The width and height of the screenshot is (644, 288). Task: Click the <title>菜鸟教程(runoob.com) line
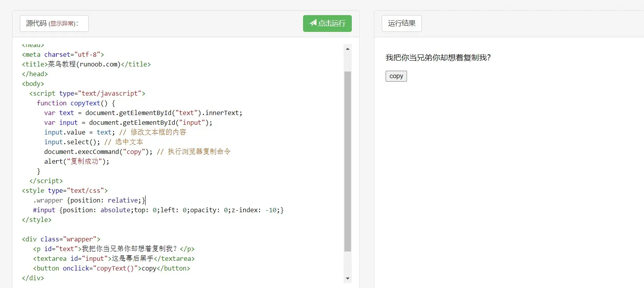[86, 64]
